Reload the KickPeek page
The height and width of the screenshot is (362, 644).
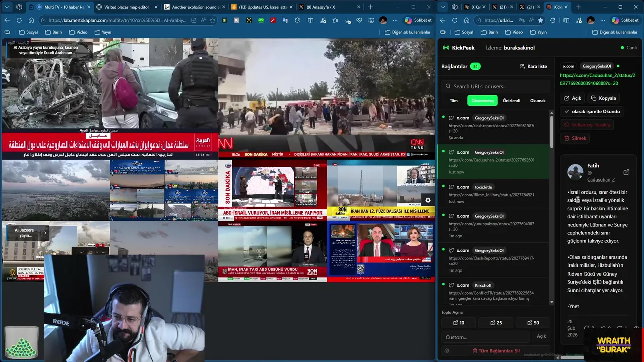pos(454,20)
